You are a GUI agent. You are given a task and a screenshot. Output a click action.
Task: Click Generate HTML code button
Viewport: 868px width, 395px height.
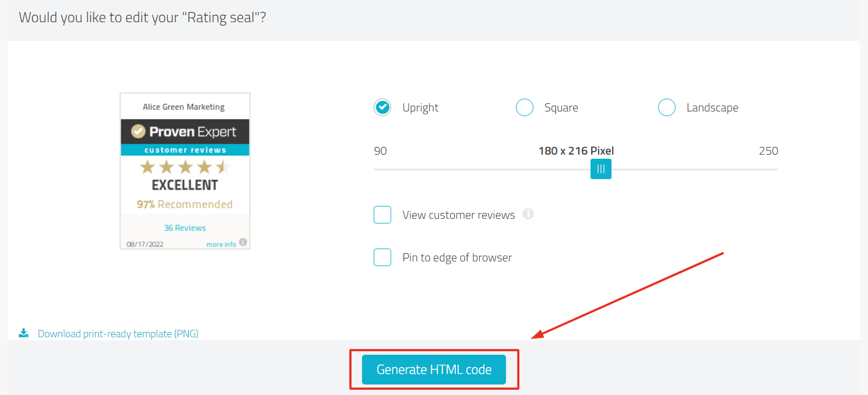click(434, 369)
